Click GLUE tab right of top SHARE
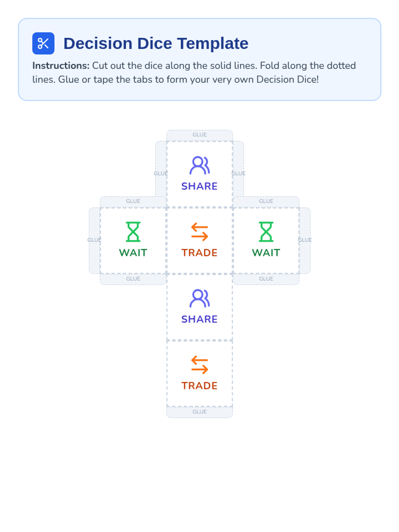This screenshot has height=532, width=399. pyautogui.click(x=238, y=174)
